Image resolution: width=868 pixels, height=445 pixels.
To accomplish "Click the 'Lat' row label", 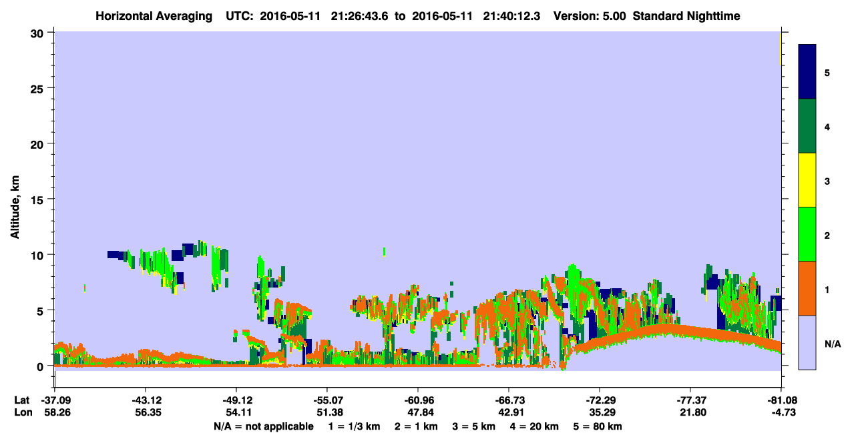I will pos(21,400).
